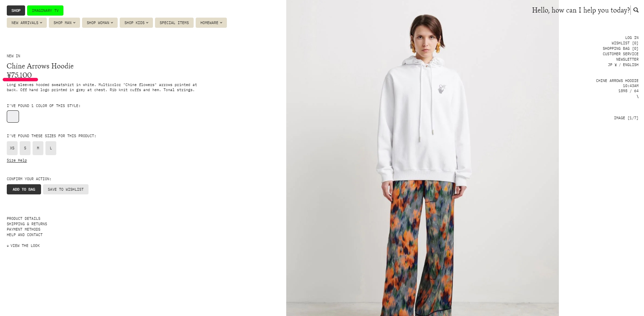Choose size S
This screenshot has height=316, width=644.
[25, 148]
